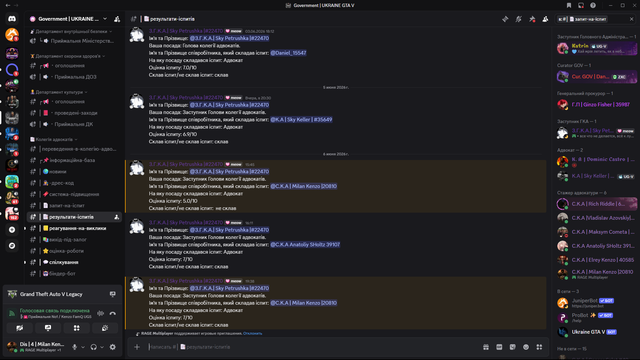Open member Г.П | Ginzo Fisher | 35987
The width and height of the screenshot is (640, 360).
pyautogui.click(x=596, y=104)
